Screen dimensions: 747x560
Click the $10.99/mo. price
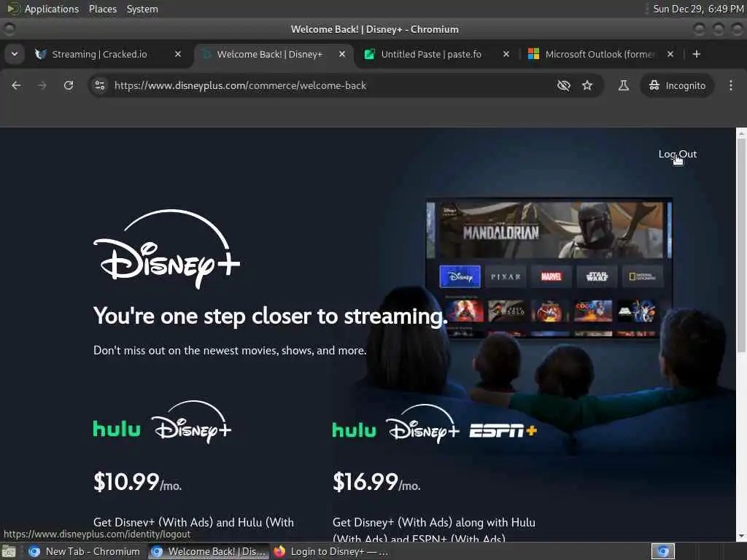pos(138,482)
